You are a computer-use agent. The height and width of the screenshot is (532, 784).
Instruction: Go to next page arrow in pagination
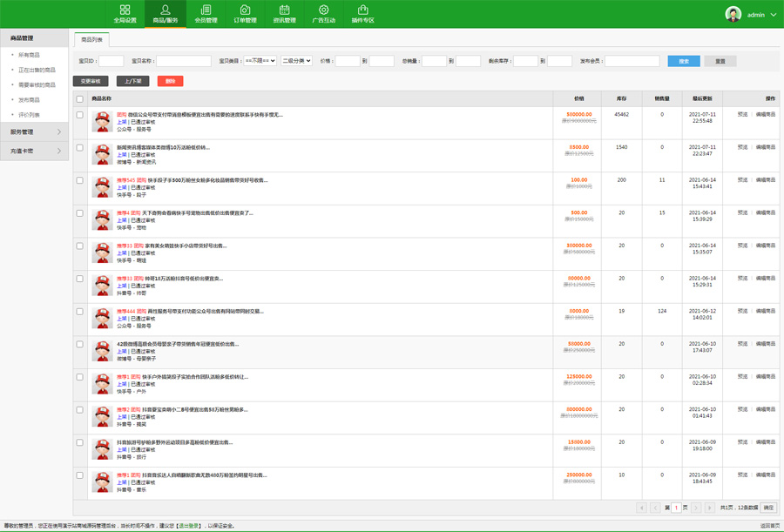coord(696,508)
